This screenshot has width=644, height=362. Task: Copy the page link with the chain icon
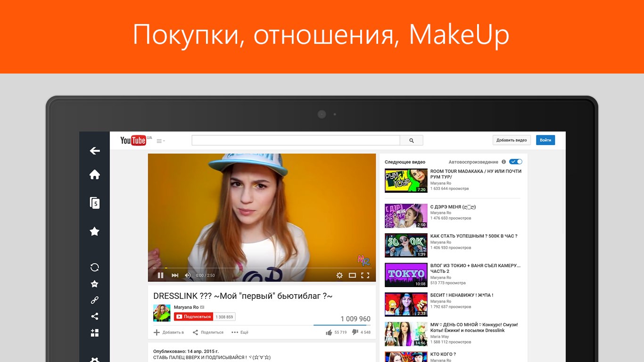click(95, 300)
